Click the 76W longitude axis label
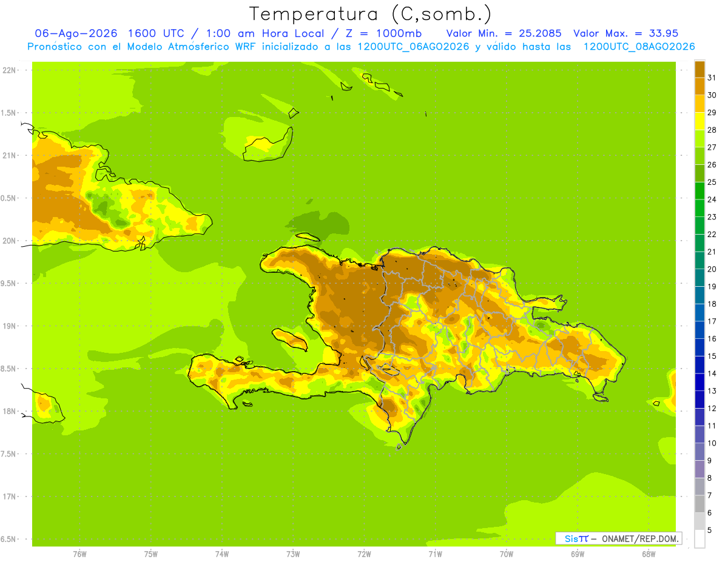Image resolution: width=728 pixels, height=562 pixels. tap(79, 554)
